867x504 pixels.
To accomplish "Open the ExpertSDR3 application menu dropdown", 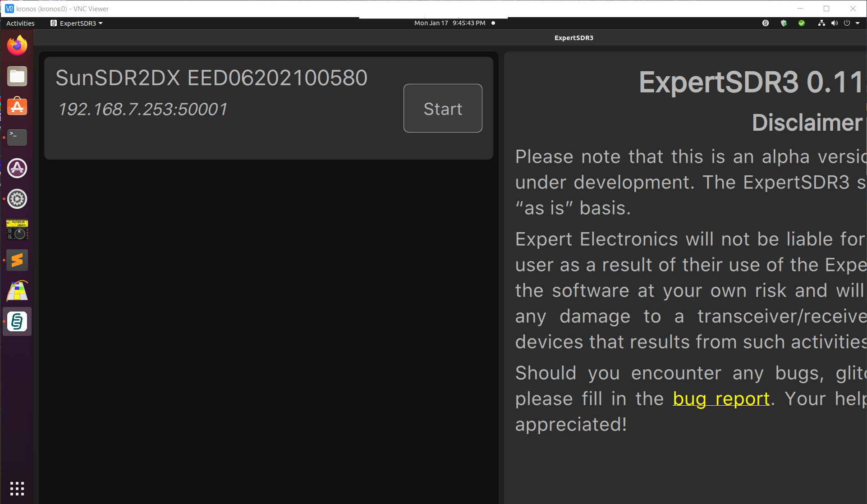I will 77,23.
